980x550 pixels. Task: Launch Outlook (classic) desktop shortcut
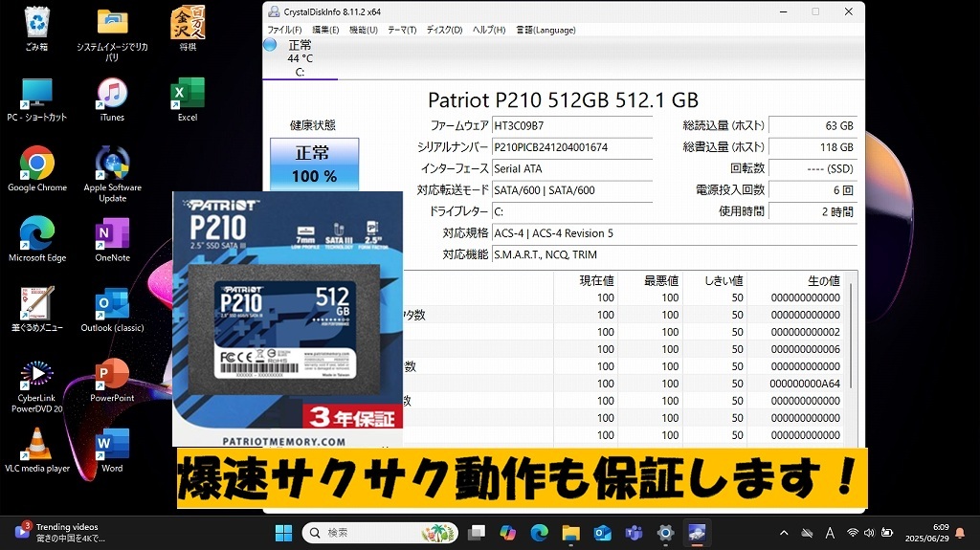113,309
